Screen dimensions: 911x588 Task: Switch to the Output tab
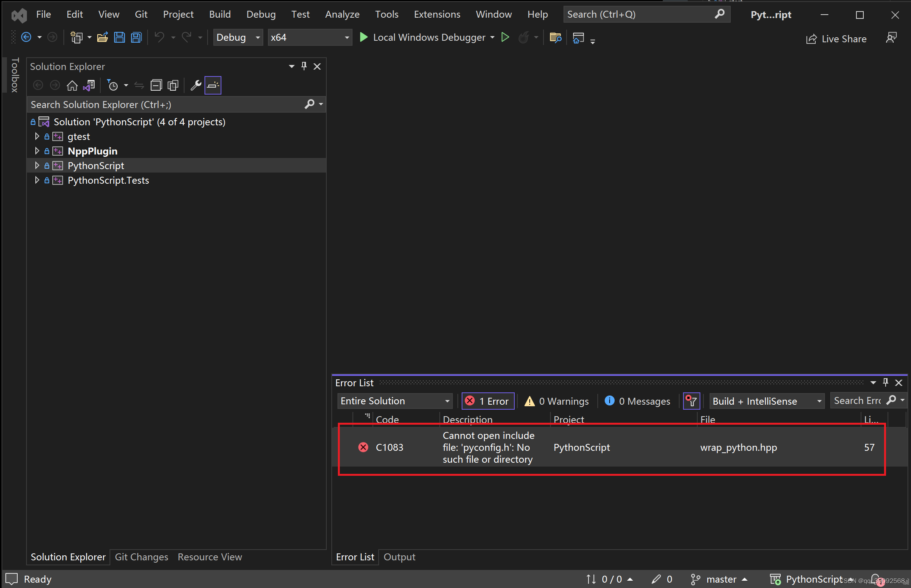pyautogui.click(x=399, y=557)
